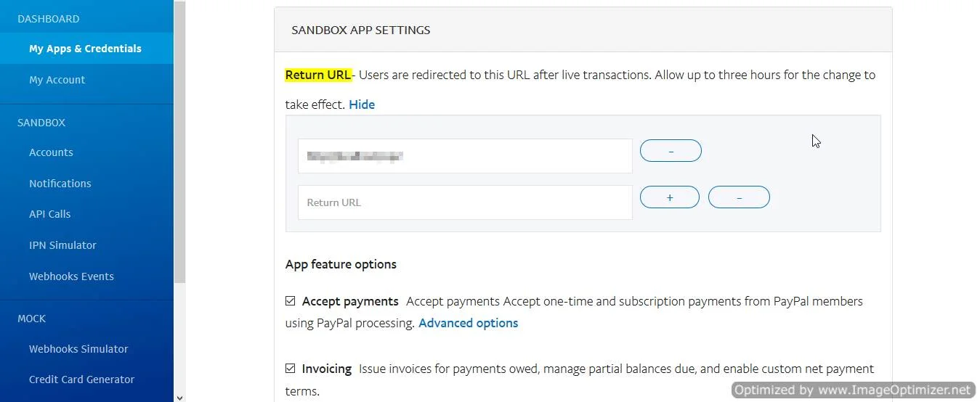Click minus button beside the empty Return URL
The height and width of the screenshot is (402, 980).
(x=739, y=197)
